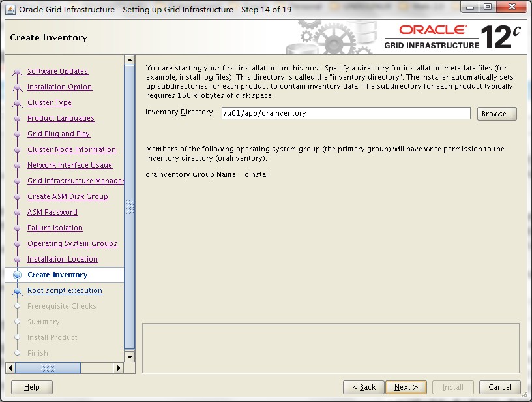Click the Create Inventory step bullet icon
This screenshot has width=532, height=402.
17,275
